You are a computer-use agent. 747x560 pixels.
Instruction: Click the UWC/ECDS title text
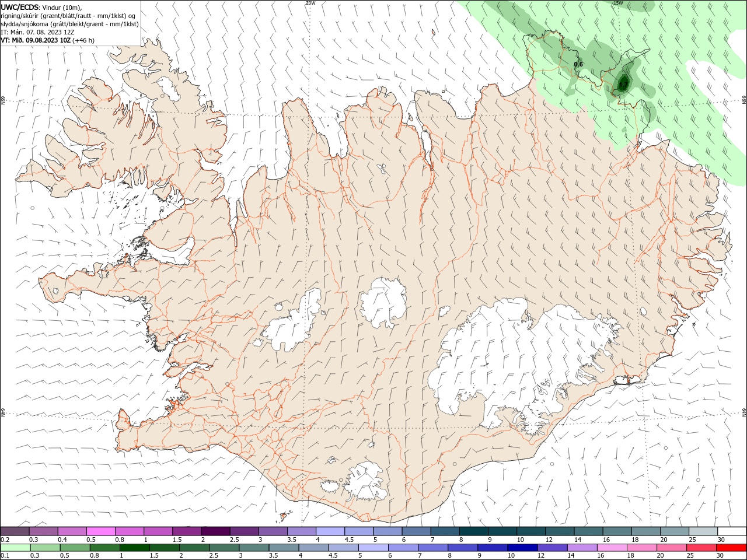pyautogui.click(x=20, y=7)
